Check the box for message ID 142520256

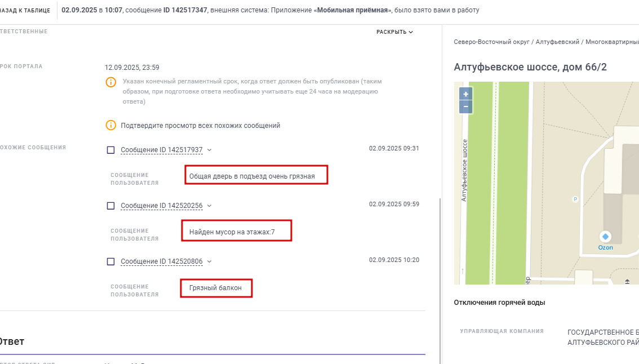pyautogui.click(x=110, y=206)
